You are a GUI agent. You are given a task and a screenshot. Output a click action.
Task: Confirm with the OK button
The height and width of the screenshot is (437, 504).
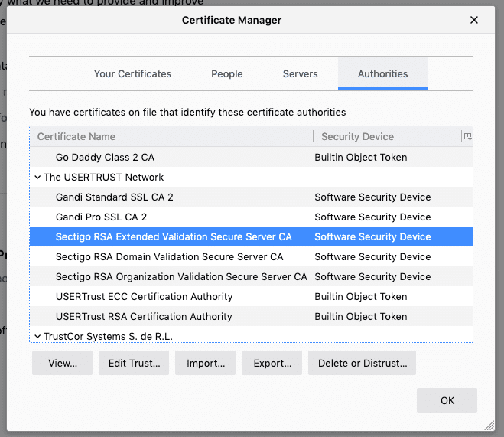447,400
